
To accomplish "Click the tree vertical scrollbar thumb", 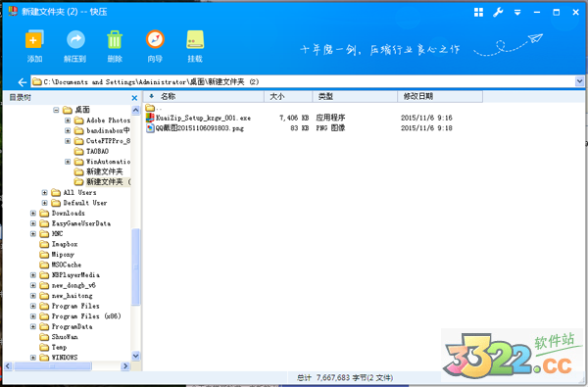I will pyautogui.click(x=136, y=267).
